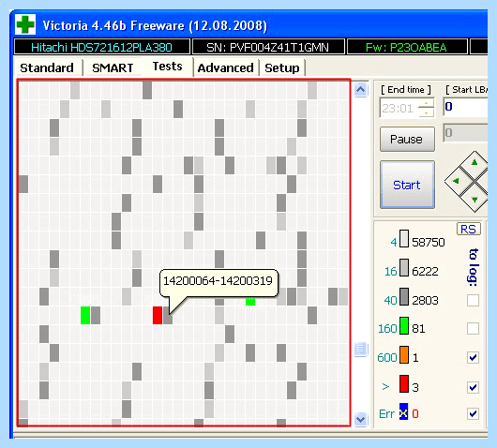This screenshot has width=497, height=448.
Task: Uncheck log checkbox for Err blocks
Action: tap(473, 413)
